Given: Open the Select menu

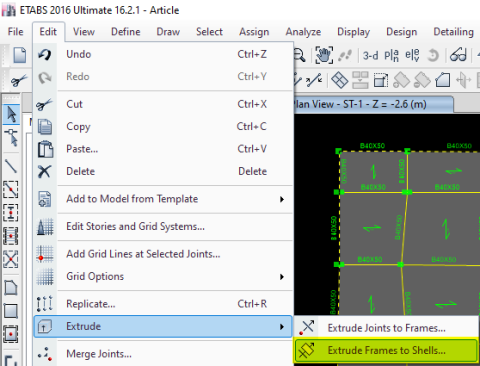Looking at the screenshot, I should pos(209,32).
